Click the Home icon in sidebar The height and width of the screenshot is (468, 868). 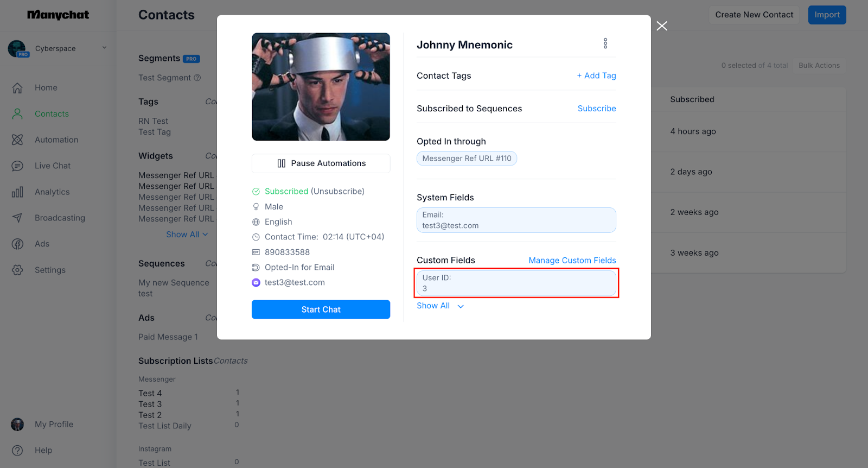[17, 88]
